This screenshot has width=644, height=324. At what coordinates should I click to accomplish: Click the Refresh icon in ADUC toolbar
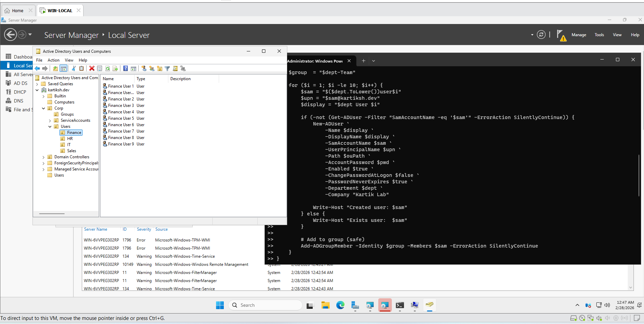tap(108, 69)
